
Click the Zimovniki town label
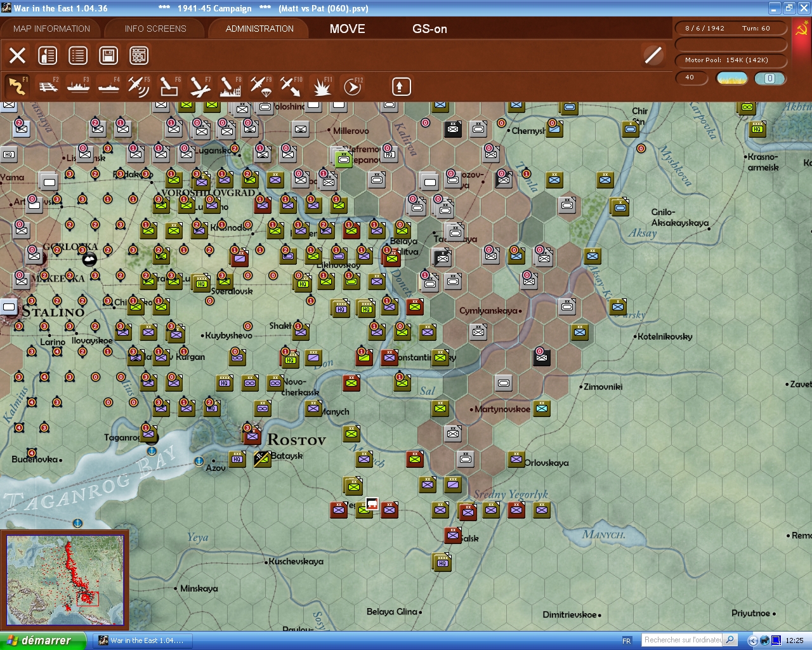(603, 386)
